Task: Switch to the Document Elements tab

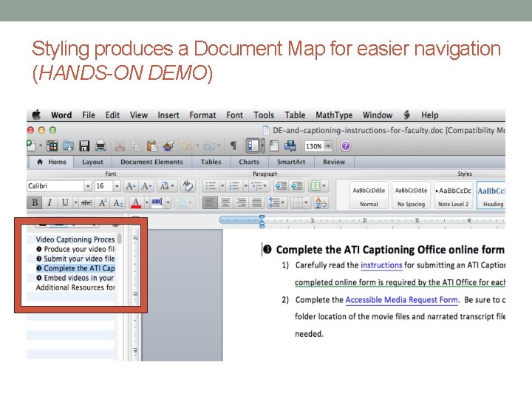Action: [x=151, y=162]
